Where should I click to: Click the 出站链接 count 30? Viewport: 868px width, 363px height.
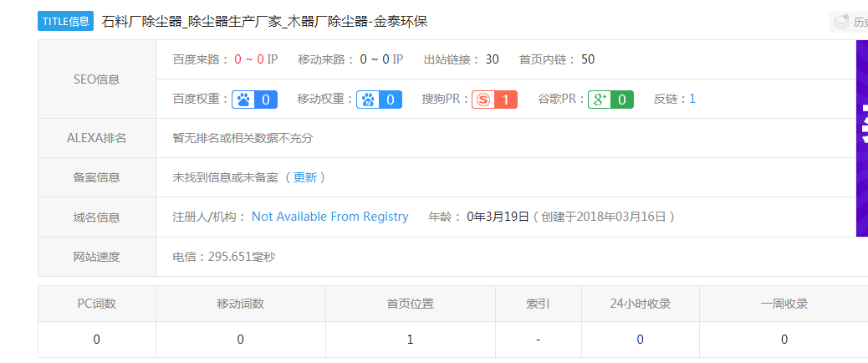tap(492, 59)
